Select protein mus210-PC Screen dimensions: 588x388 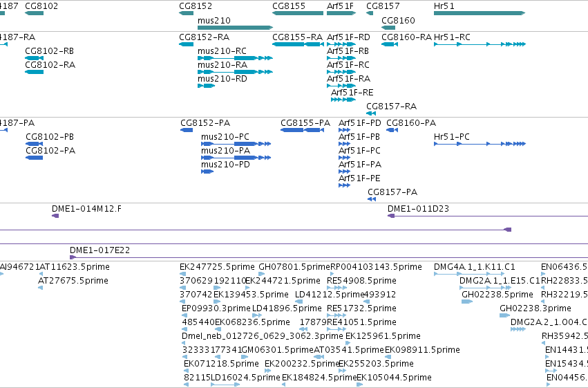click(x=236, y=144)
